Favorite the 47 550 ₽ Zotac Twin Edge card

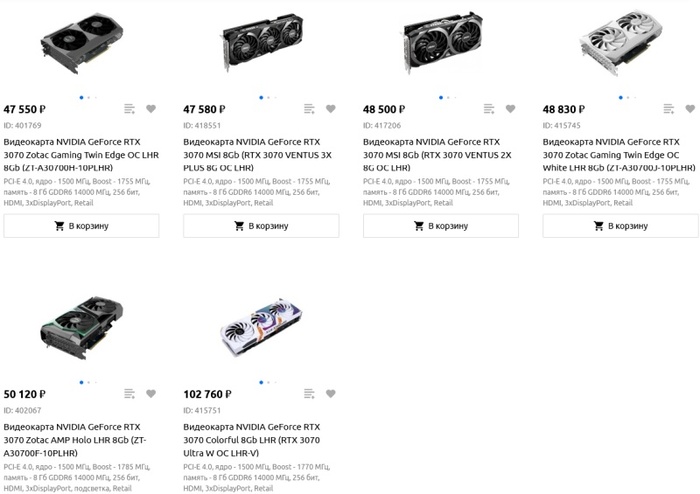coord(151,109)
